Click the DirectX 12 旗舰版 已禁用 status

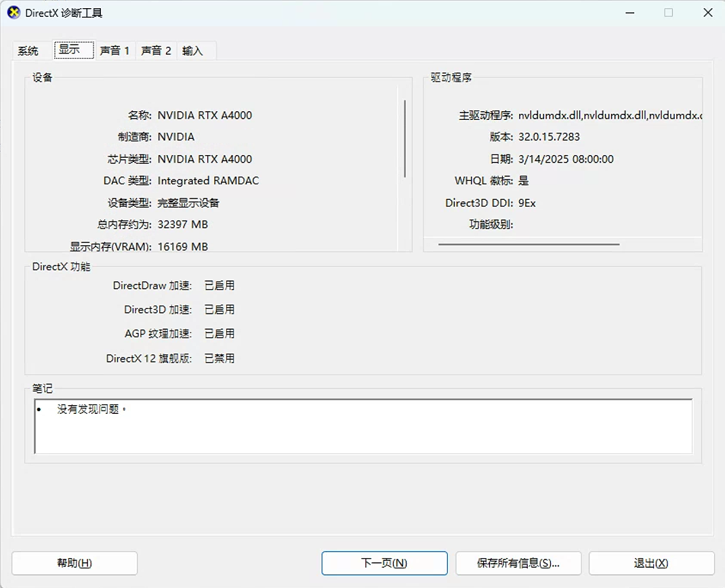220,358
